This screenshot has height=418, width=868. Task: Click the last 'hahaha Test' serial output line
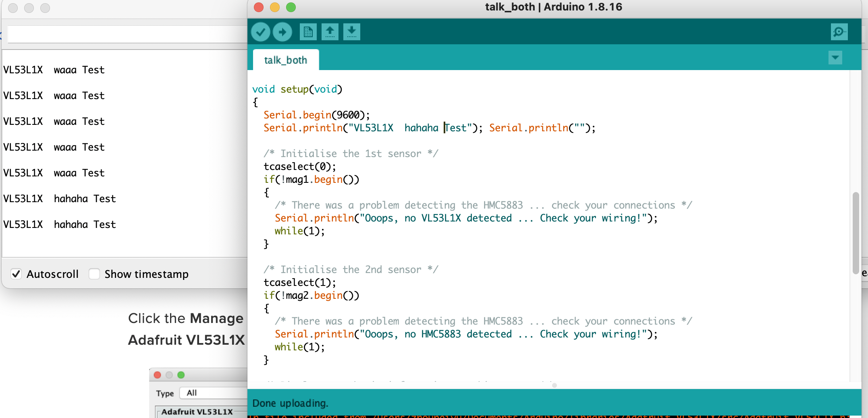coord(60,224)
